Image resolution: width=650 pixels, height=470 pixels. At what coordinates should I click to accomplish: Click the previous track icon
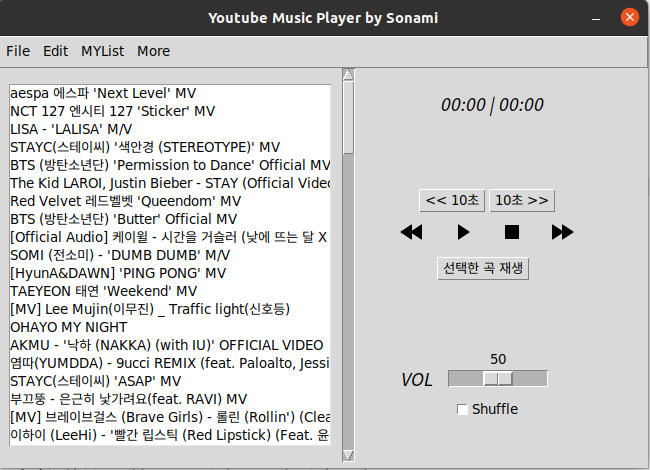coord(412,232)
